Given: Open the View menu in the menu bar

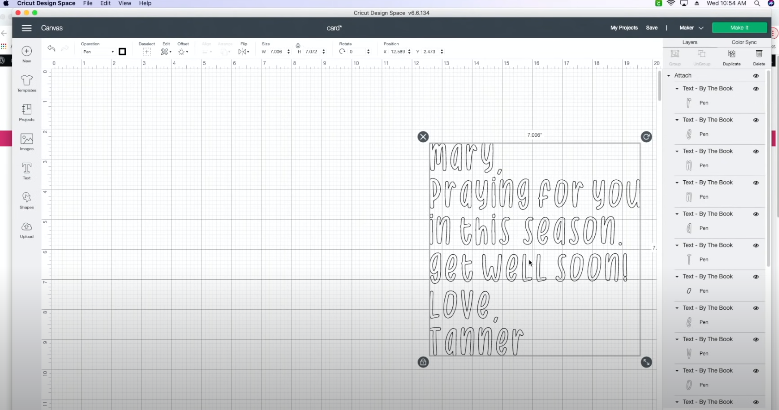Looking at the screenshot, I should [x=125, y=4].
